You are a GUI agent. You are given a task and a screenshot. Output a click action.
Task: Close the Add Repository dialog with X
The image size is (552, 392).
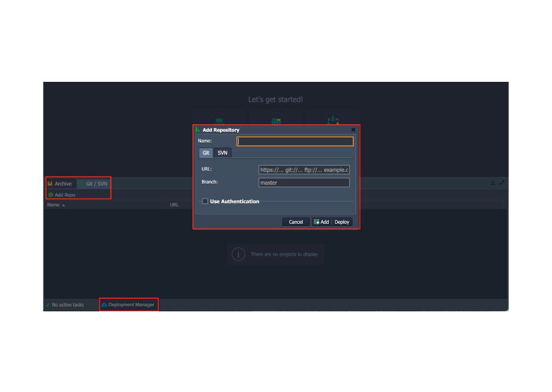(x=353, y=130)
